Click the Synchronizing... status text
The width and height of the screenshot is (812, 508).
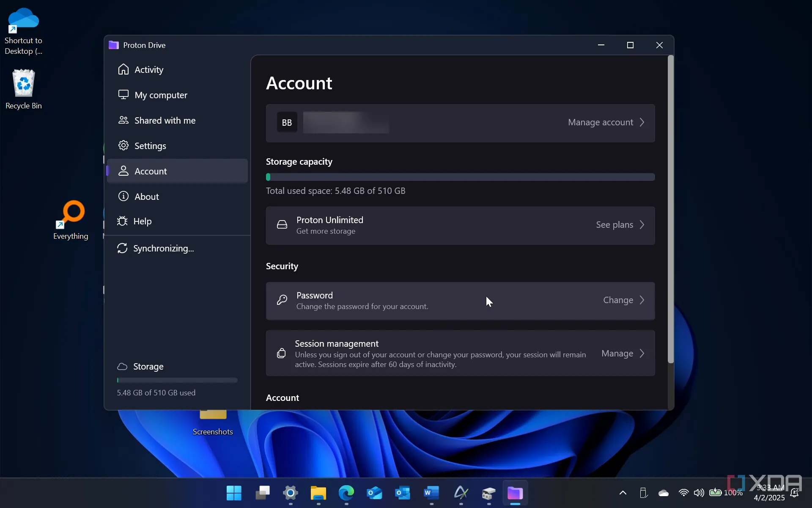[x=164, y=248]
